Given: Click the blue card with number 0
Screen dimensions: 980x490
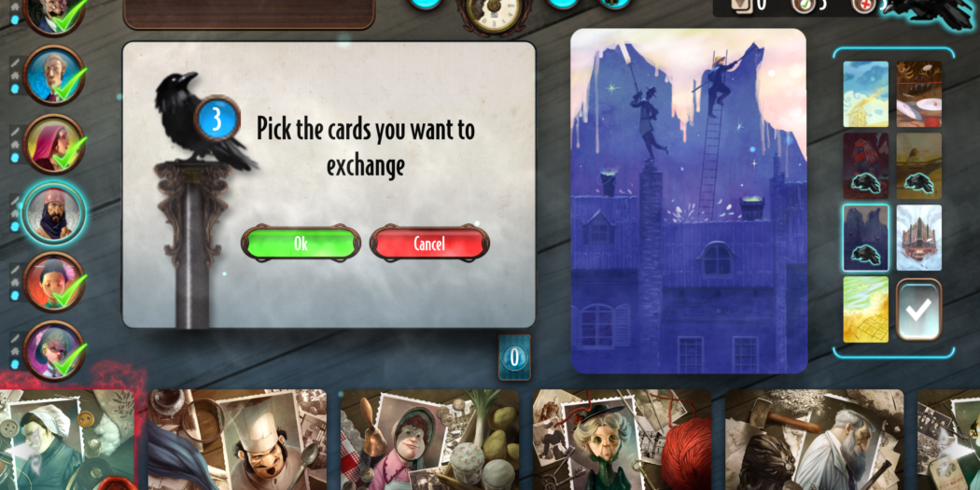Looking at the screenshot, I should 514,357.
